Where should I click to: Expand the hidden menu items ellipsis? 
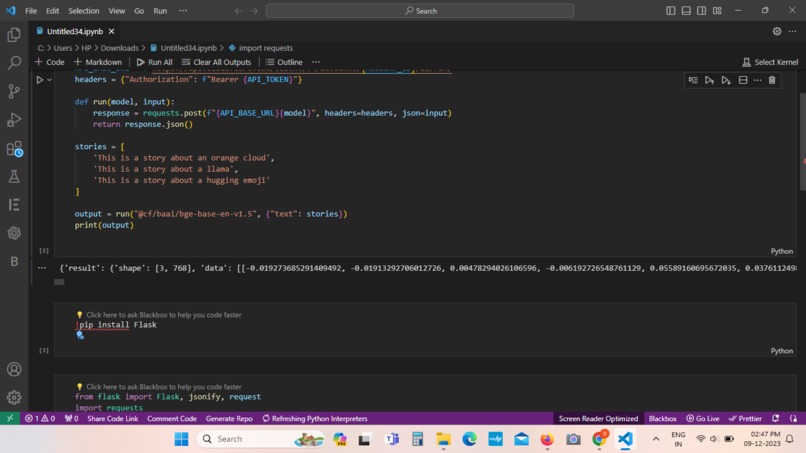point(183,11)
